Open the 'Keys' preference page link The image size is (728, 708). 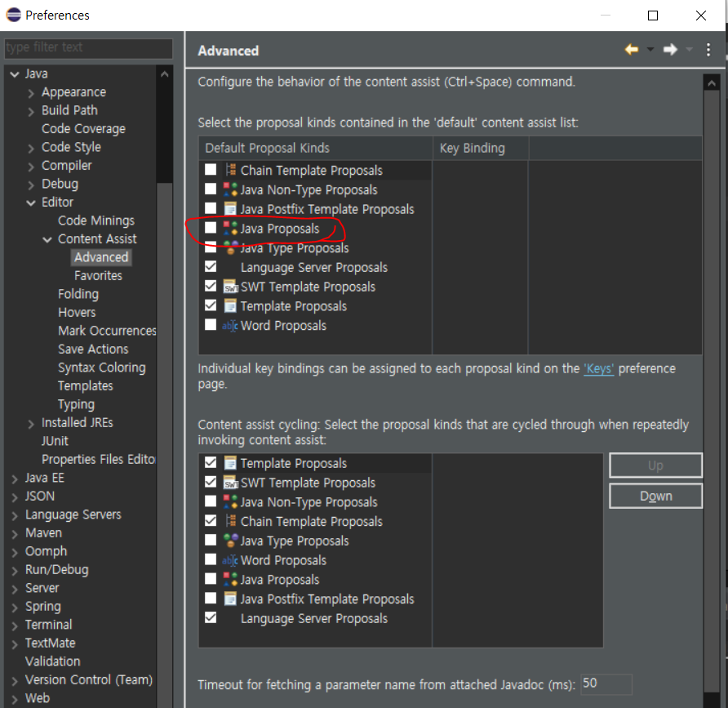[598, 368]
